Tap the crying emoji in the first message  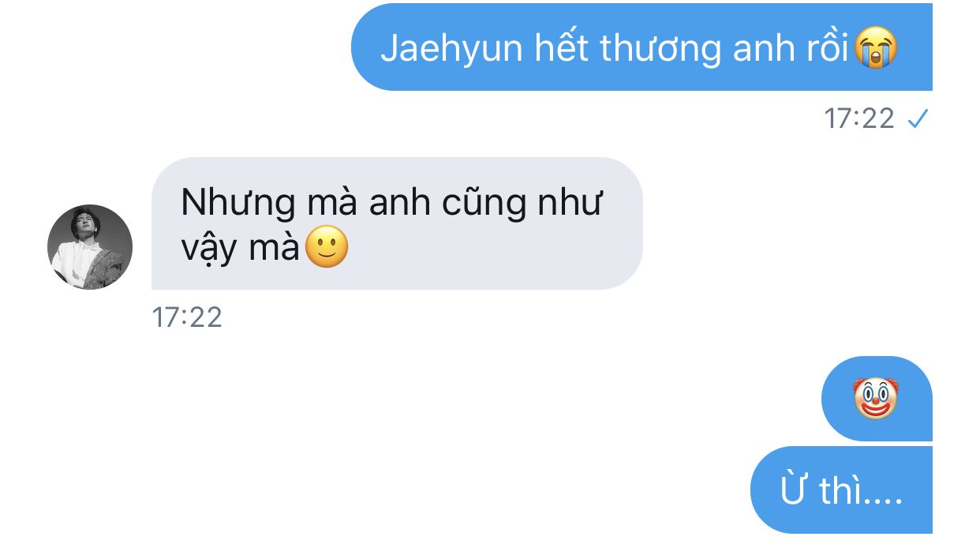pos(876,49)
